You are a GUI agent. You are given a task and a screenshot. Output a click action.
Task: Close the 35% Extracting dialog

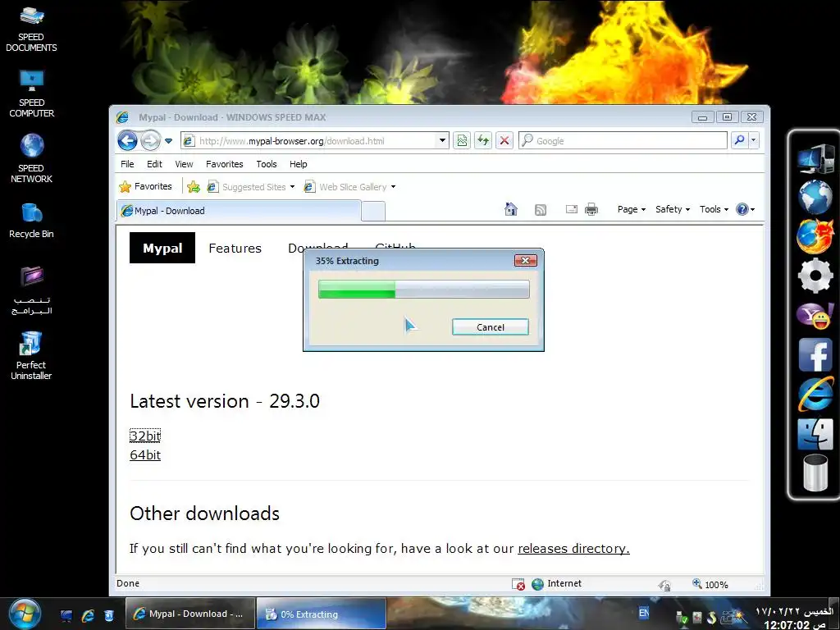[x=526, y=260]
